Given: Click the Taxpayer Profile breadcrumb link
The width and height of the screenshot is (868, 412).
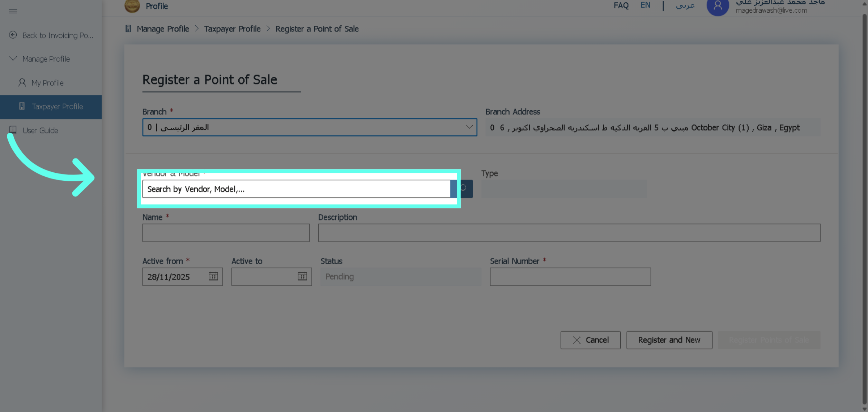Looking at the screenshot, I should [232, 29].
